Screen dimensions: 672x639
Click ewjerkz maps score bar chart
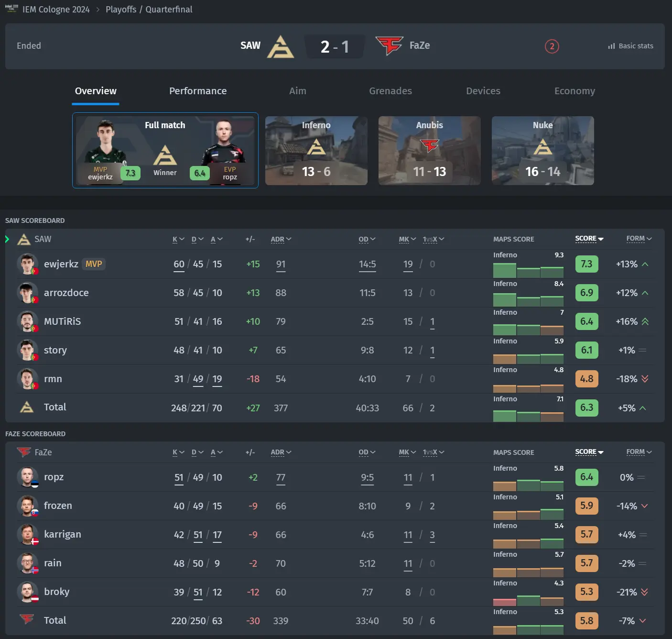tap(528, 271)
